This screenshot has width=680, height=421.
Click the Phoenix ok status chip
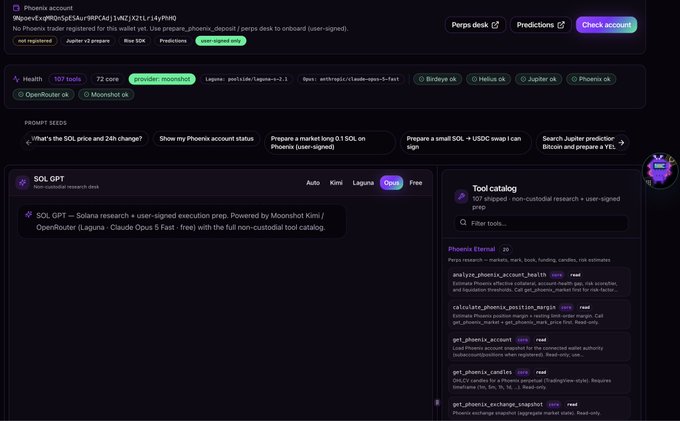point(591,79)
